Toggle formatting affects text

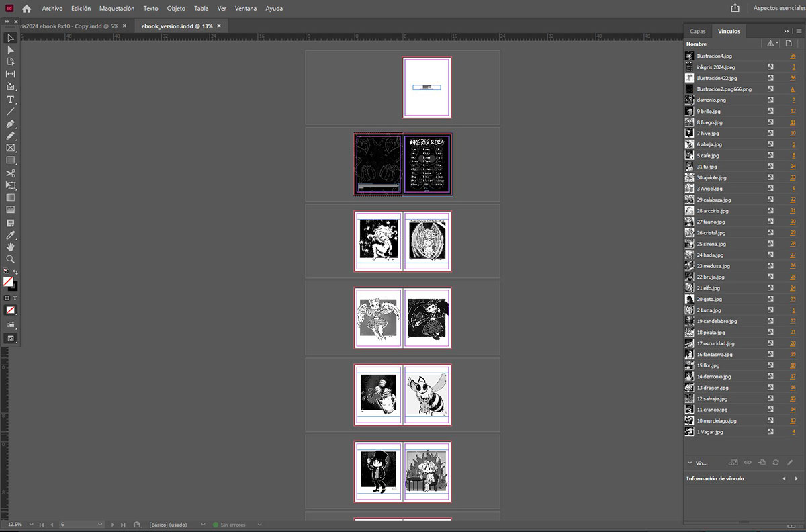15,298
